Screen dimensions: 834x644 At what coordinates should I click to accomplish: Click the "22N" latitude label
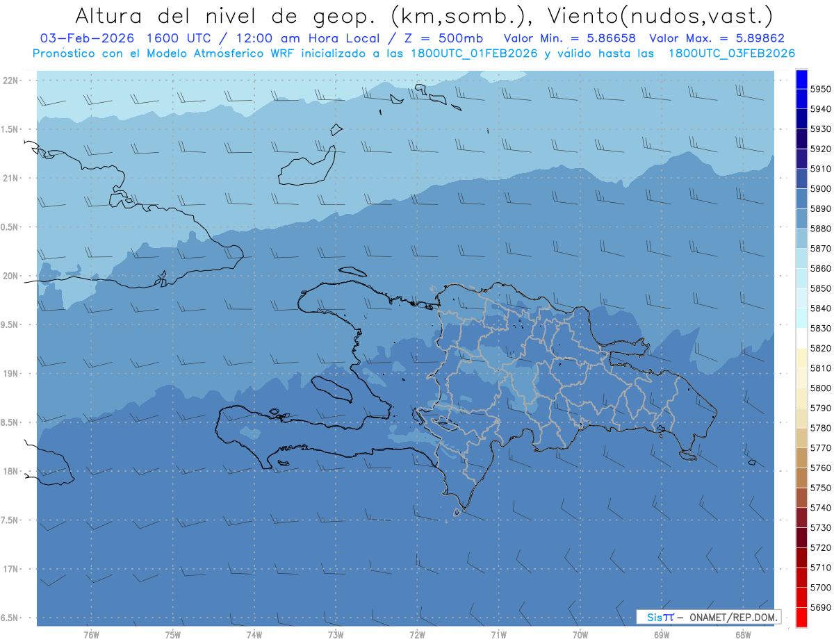pyautogui.click(x=11, y=80)
